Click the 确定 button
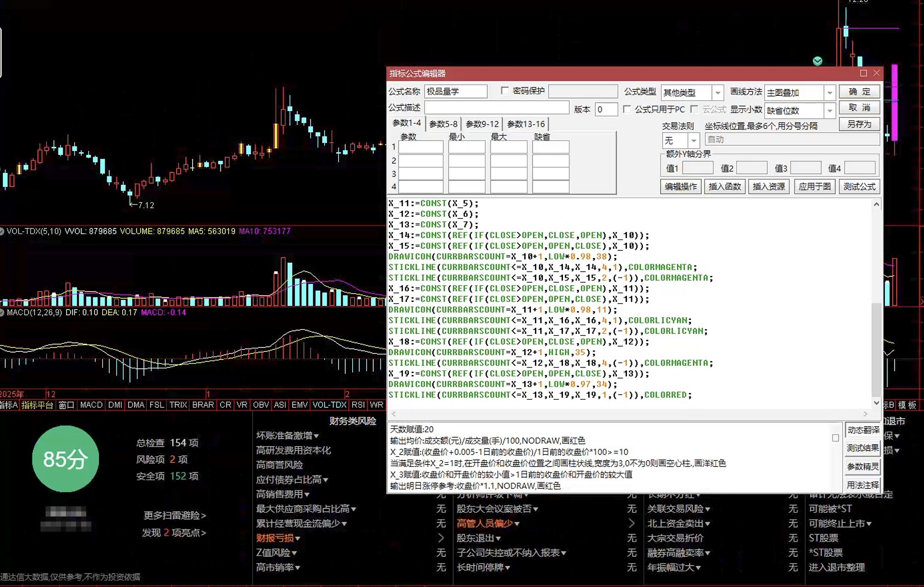 pyautogui.click(x=860, y=91)
